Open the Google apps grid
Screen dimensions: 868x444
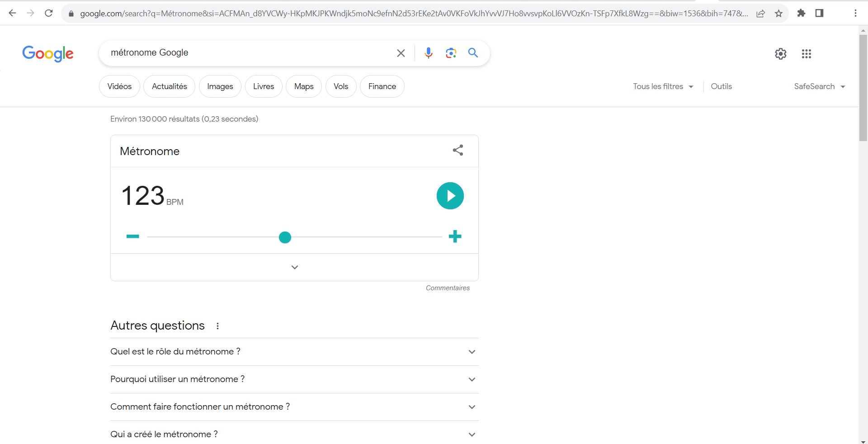[806, 54]
